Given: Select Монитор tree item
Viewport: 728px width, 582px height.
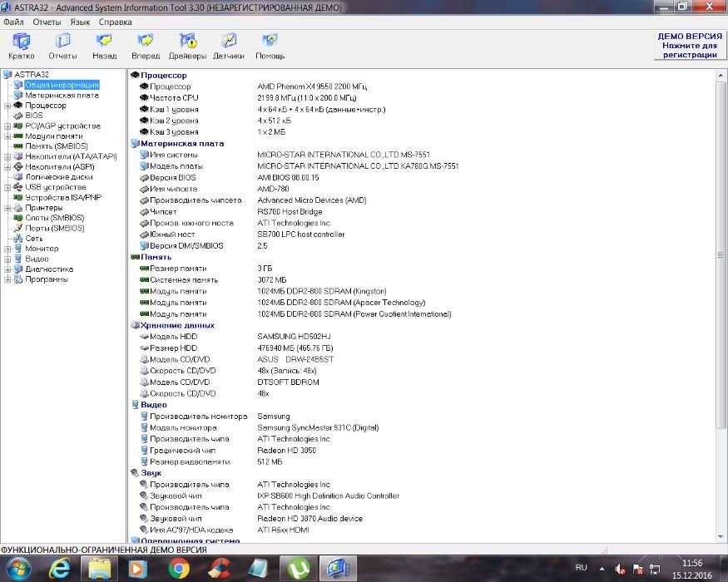Looking at the screenshot, I should [x=42, y=249].
